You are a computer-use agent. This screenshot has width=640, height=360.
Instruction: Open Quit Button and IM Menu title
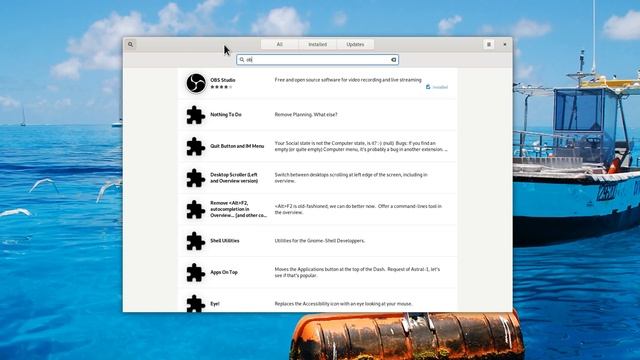click(x=237, y=146)
